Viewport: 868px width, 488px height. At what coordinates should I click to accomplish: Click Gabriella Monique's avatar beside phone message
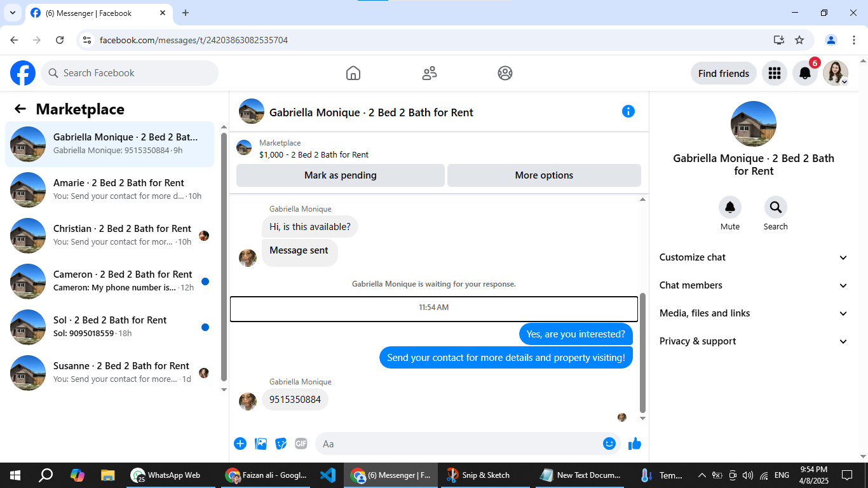click(248, 401)
